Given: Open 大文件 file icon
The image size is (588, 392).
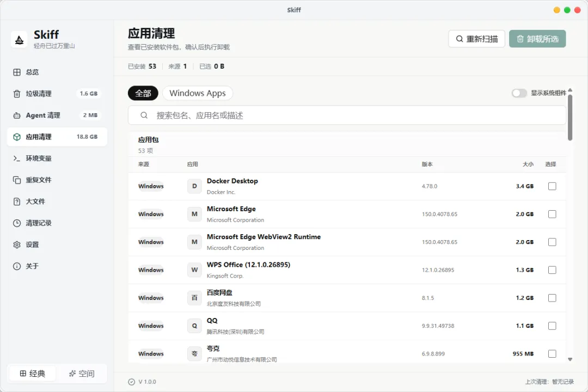Looking at the screenshot, I should tap(17, 201).
